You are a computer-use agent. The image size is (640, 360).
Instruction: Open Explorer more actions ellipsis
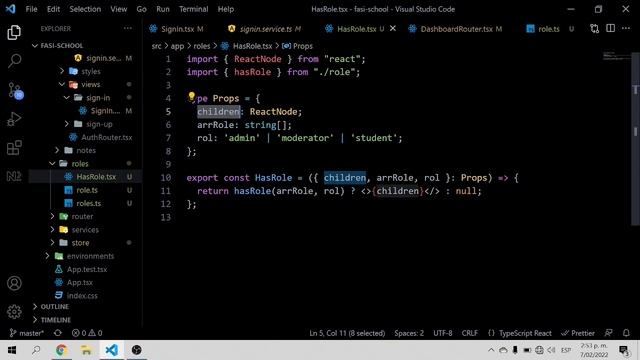[128, 29]
